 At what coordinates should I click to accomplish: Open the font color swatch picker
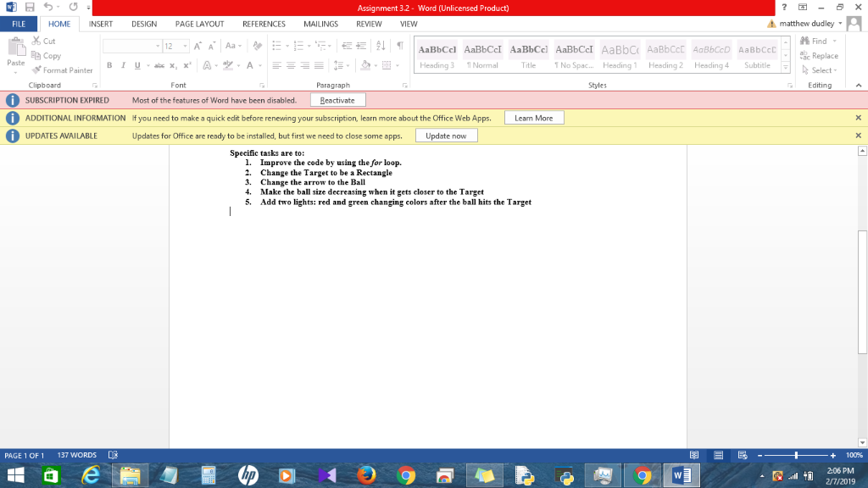(x=261, y=64)
